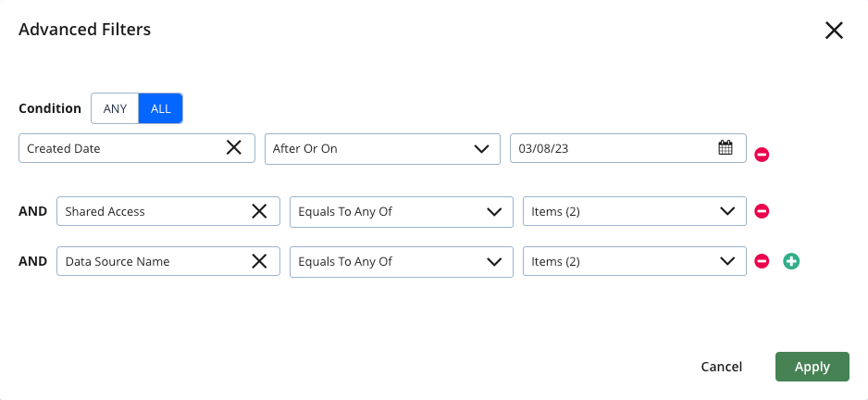Click the 03/08/23 date input field
The width and height of the screenshot is (868, 400).
point(627,148)
